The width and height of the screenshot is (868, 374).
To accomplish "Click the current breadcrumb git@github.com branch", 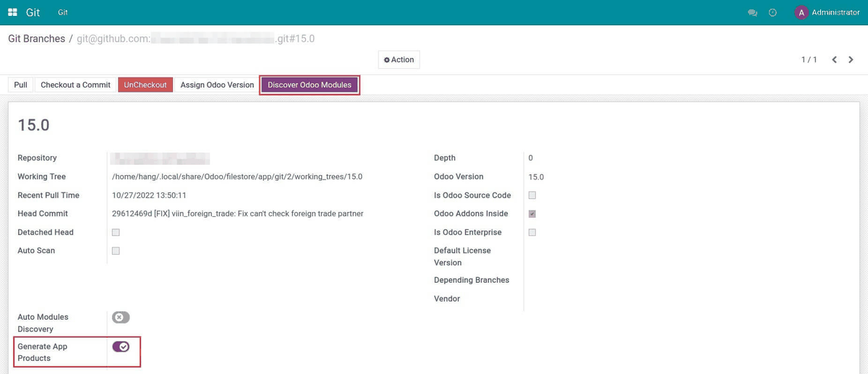I will [195, 38].
